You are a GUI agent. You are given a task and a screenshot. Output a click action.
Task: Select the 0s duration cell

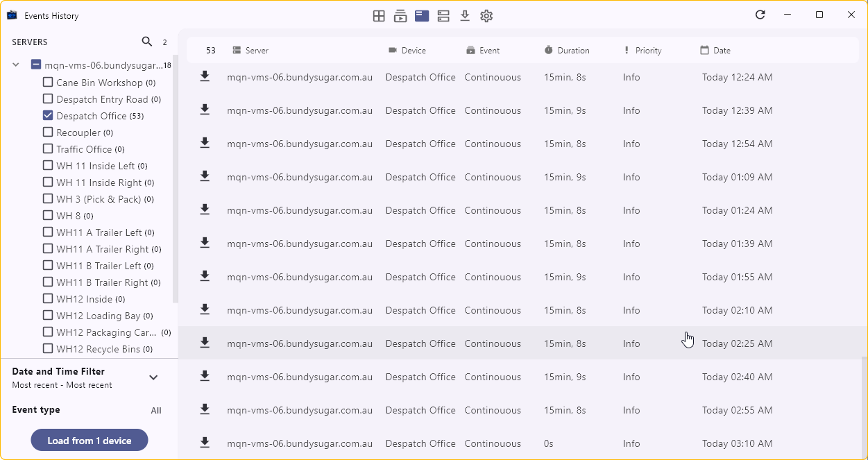[x=548, y=443]
